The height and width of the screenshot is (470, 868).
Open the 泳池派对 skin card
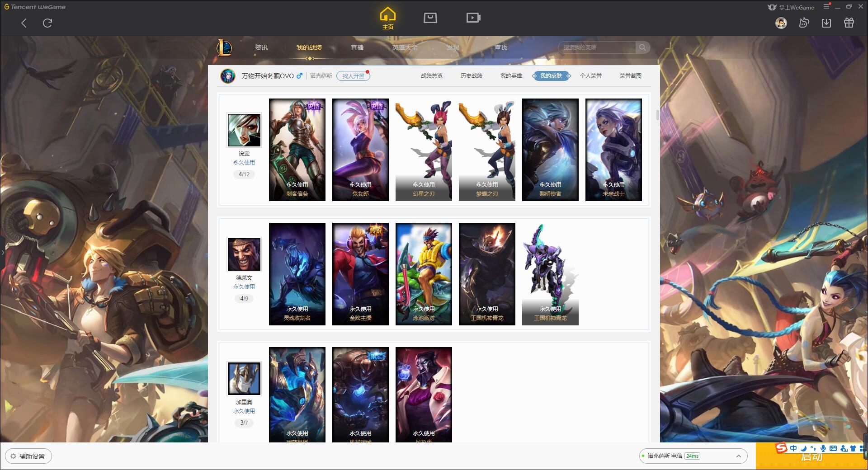click(x=424, y=274)
